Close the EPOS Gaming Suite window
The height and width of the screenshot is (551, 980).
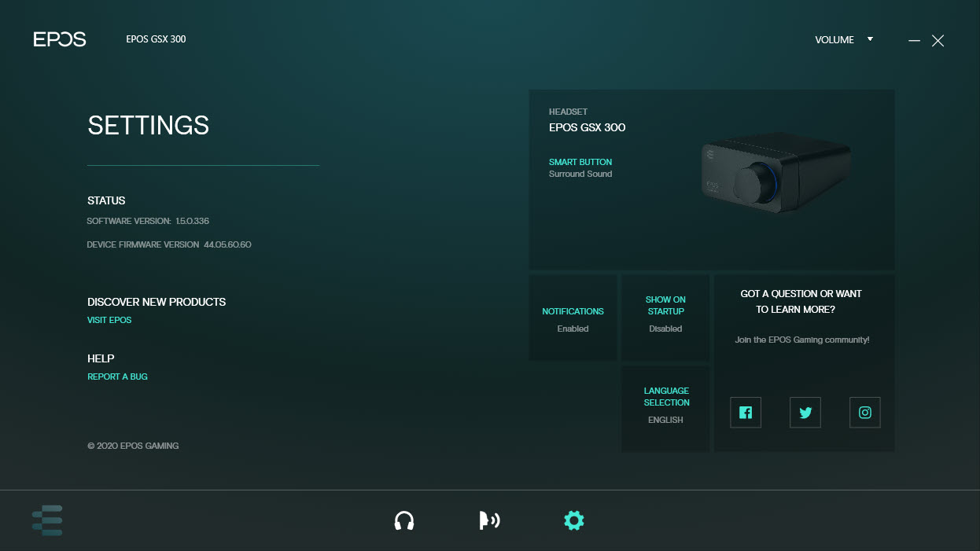point(938,41)
